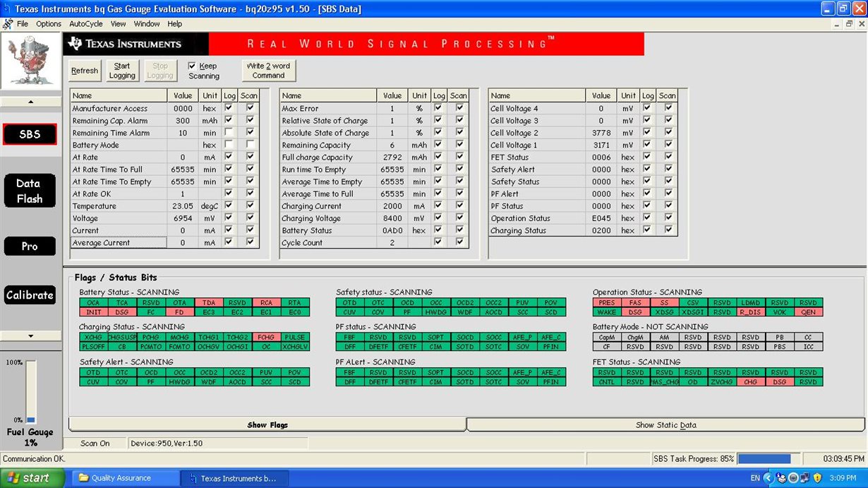Click the EN language indicator in tray
This screenshot has height=488, width=868.
(x=755, y=478)
